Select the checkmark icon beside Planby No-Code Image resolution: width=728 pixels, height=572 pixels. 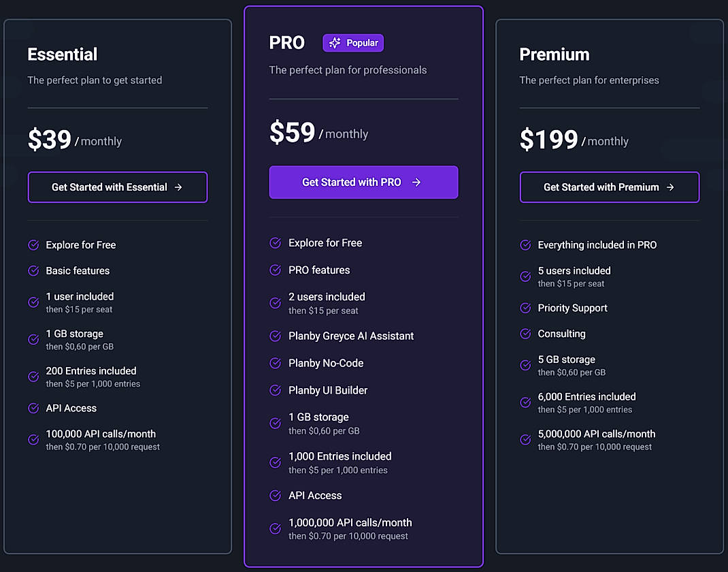275,363
